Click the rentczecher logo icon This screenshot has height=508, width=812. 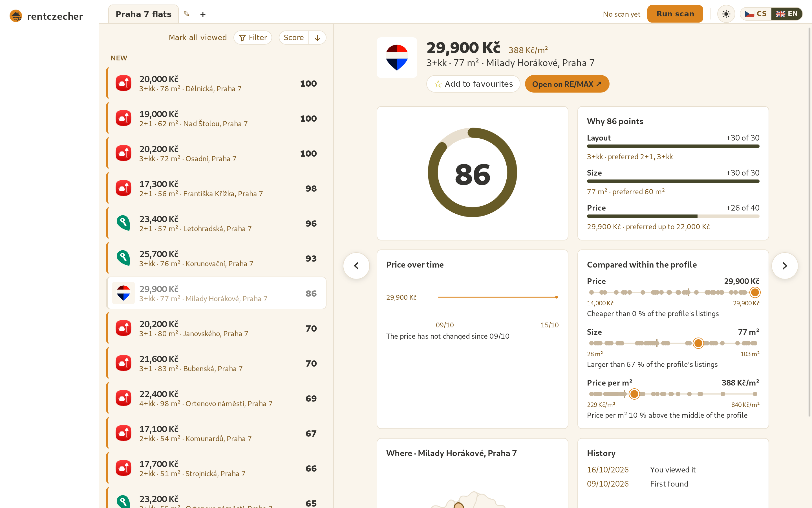pyautogui.click(x=16, y=16)
